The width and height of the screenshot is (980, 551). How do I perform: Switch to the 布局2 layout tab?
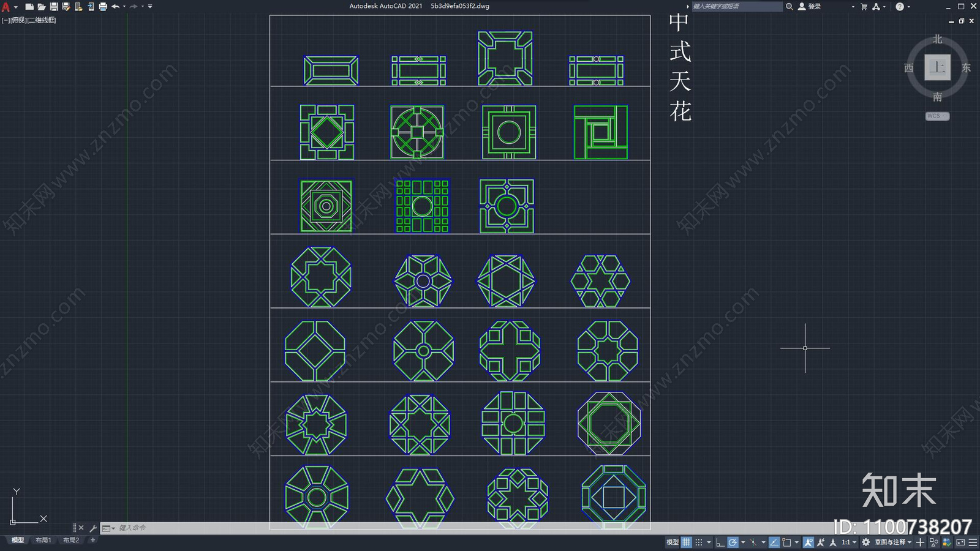(x=71, y=540)
